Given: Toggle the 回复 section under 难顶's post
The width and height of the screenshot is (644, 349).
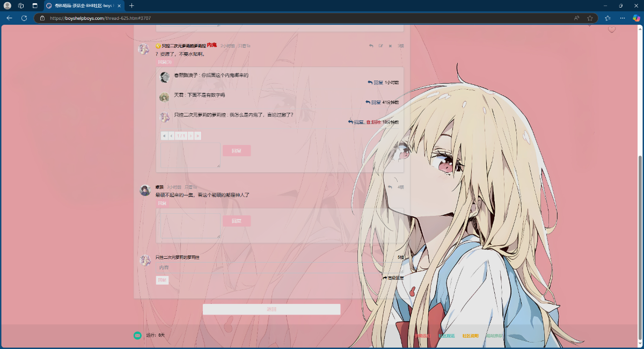Looking at the screenshot, I should pyautogui.click(x=162, y=203).
